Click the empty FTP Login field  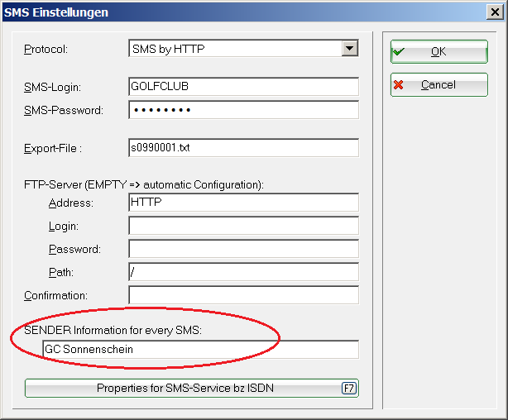pos(243,226)
